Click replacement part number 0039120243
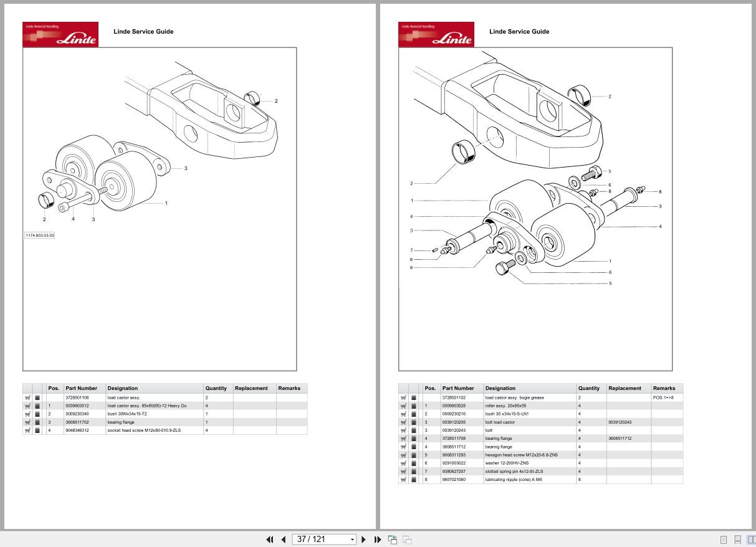Image resolution: width=756 pixels, height=547 pixels. 621,422
